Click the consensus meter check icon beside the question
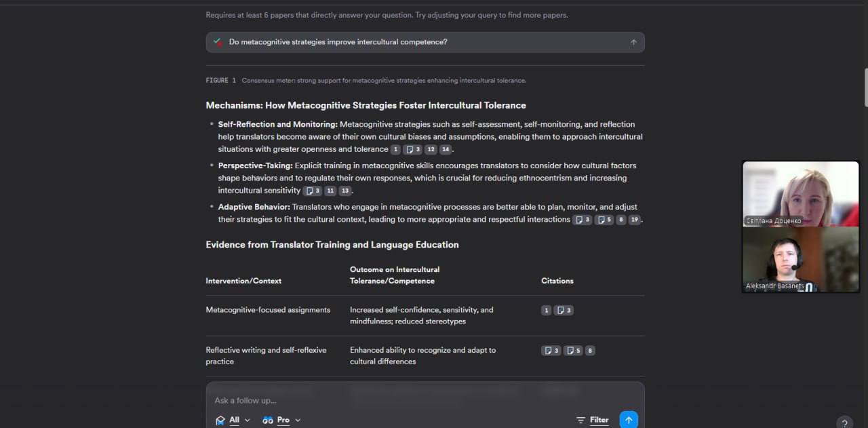This screenshot has width=868, height=428. tap(218, 42)
